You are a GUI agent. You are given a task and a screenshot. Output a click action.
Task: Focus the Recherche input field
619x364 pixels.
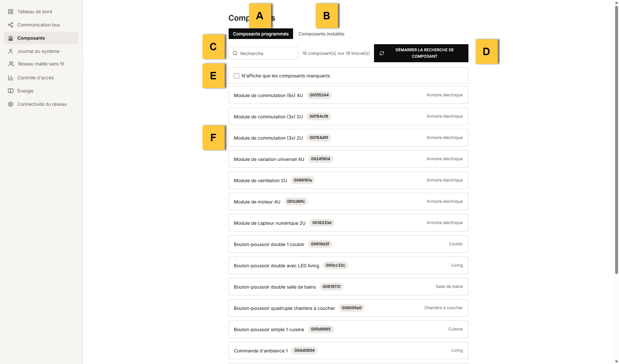[x=263, y=53]
